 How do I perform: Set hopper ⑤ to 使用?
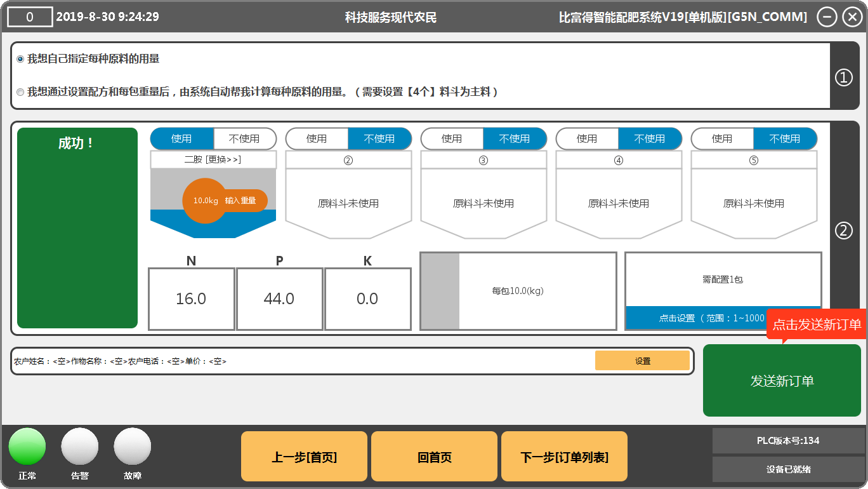[x=722, y=138]
